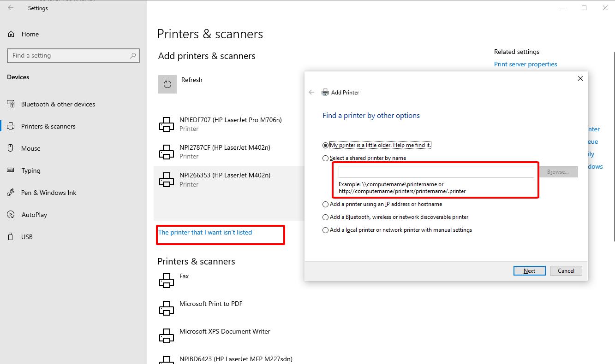
Task: Click the shared printer name text field
Action: pos(436,172)
